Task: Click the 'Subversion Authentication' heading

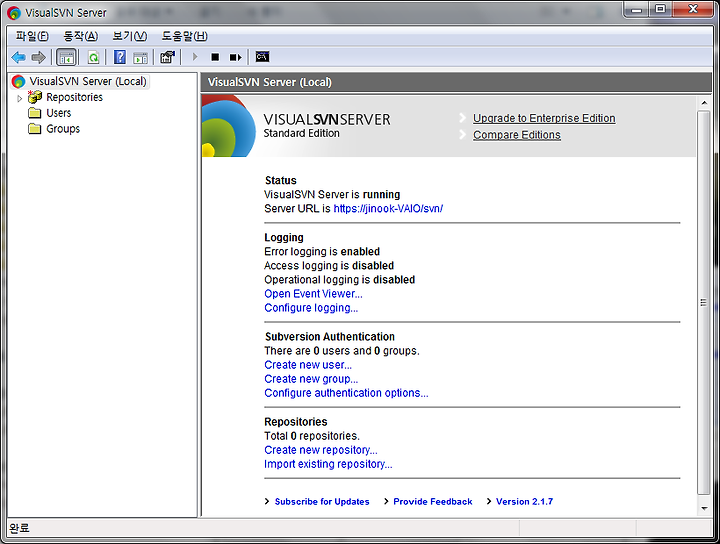Action: point(330,336)
